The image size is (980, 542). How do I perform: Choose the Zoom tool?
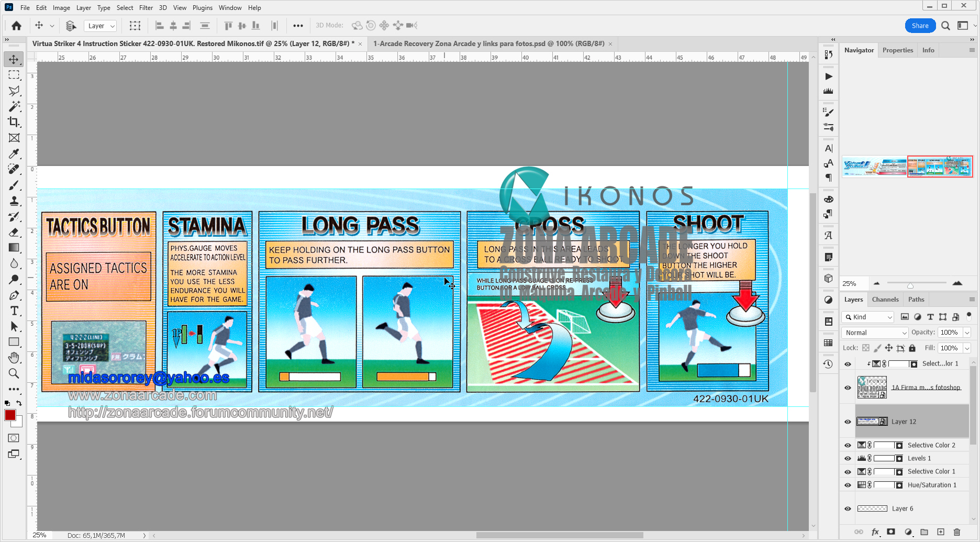(14, 373)
